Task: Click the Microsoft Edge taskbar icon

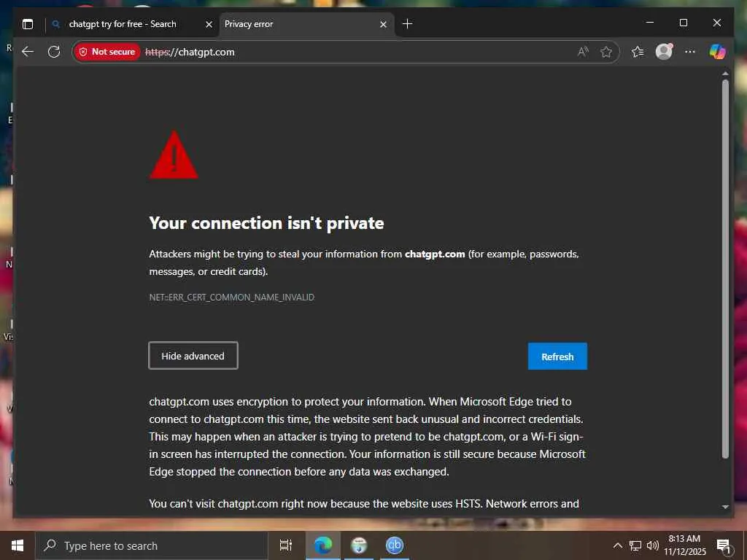Action: 322,545
